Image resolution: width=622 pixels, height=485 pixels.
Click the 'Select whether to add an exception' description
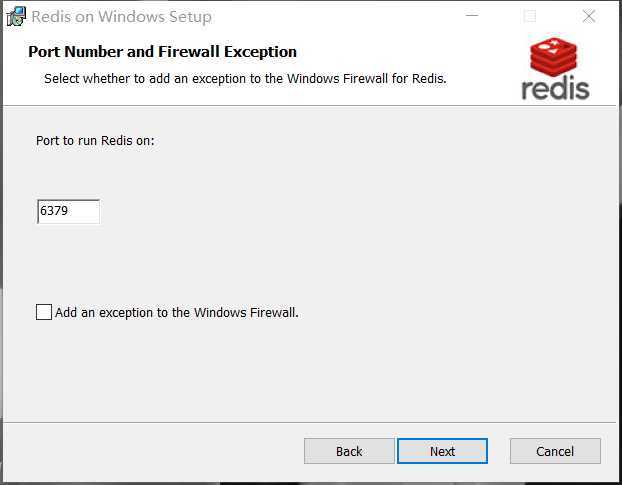tap(245, 79)
